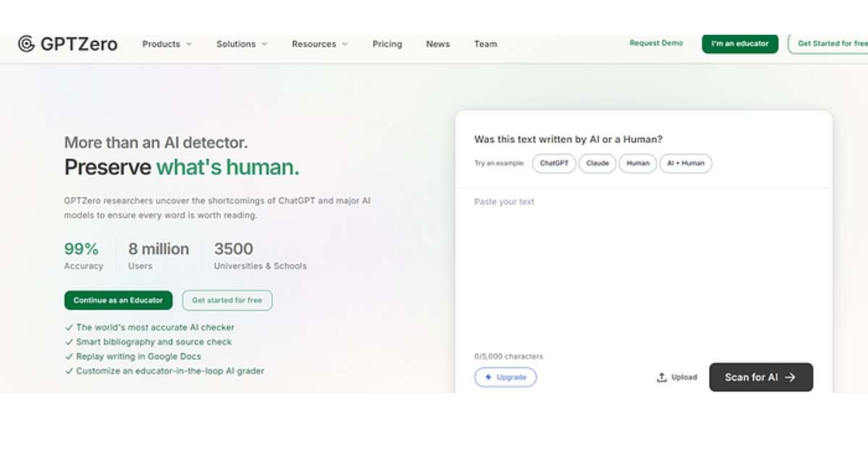Click the 99% Accuracy statistic

tap(83, 256)
